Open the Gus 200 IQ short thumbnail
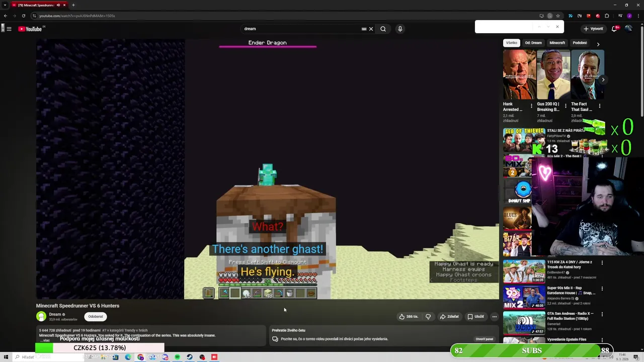The width and height of the screenshot is (644, 362). coord(553,74)
